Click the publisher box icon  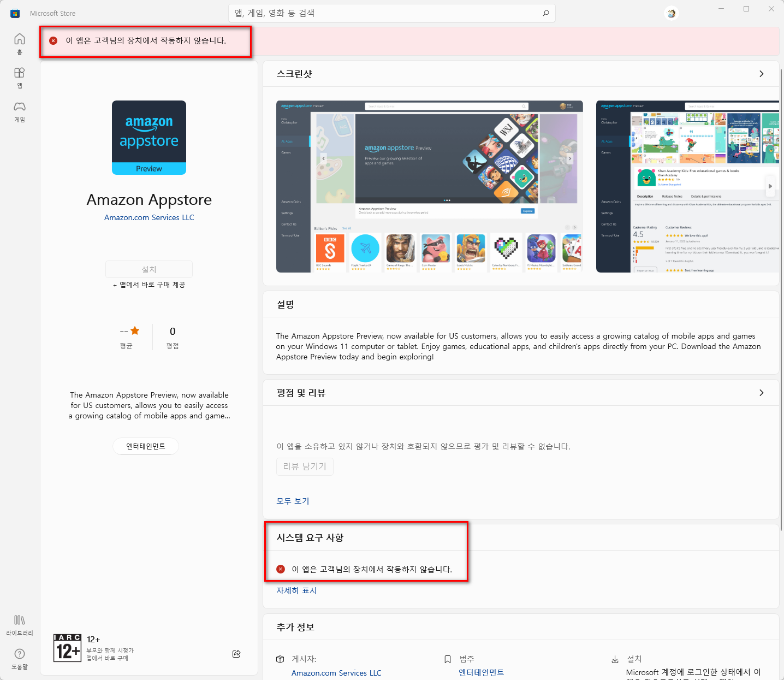(x=280, y=659)
